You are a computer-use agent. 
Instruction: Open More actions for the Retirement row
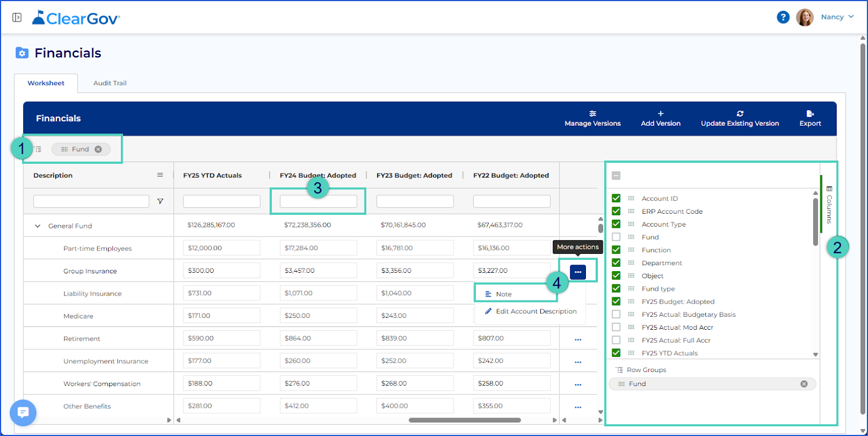(578, 339)
